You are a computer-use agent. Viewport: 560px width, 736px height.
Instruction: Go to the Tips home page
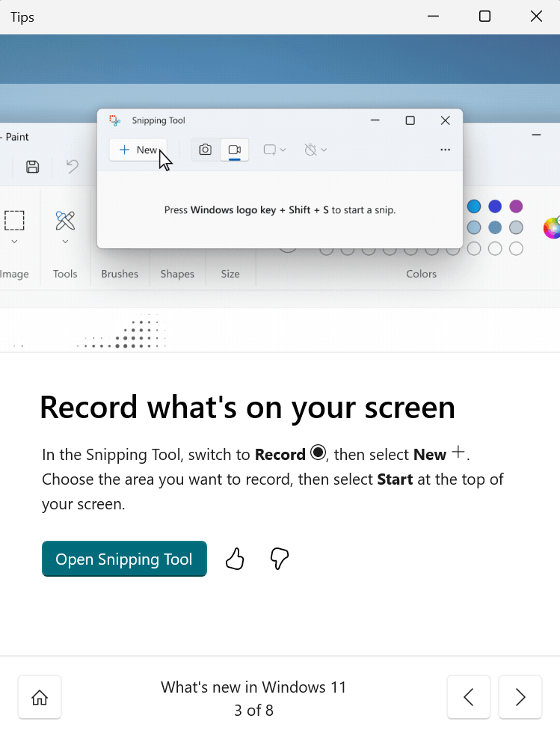tap(40, 697)
